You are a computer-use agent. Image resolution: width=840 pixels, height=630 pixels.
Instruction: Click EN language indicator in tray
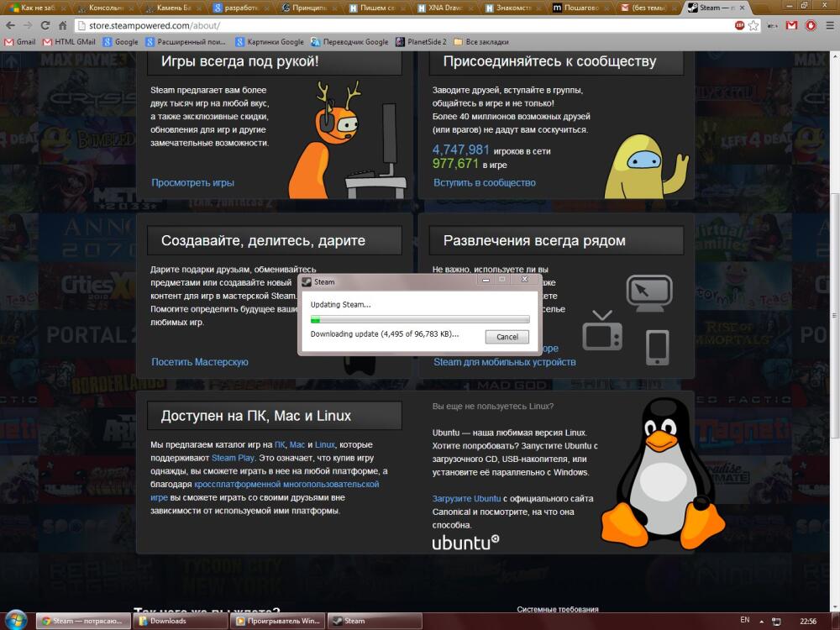744,620
